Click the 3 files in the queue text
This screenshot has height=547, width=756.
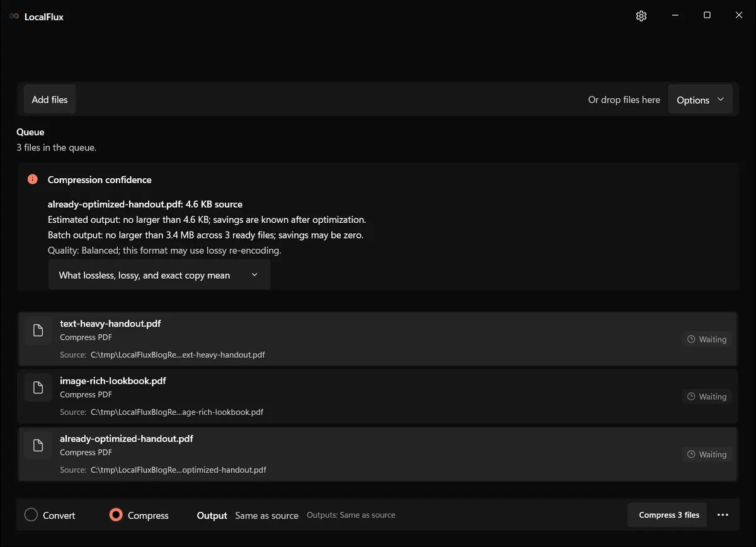click(56, 147)
